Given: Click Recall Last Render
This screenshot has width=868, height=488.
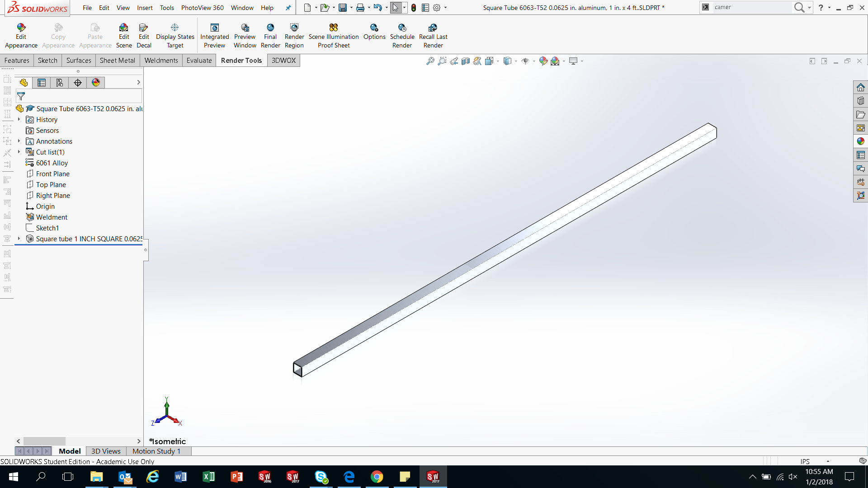Looking at the screenshot, I should point(433,35).
